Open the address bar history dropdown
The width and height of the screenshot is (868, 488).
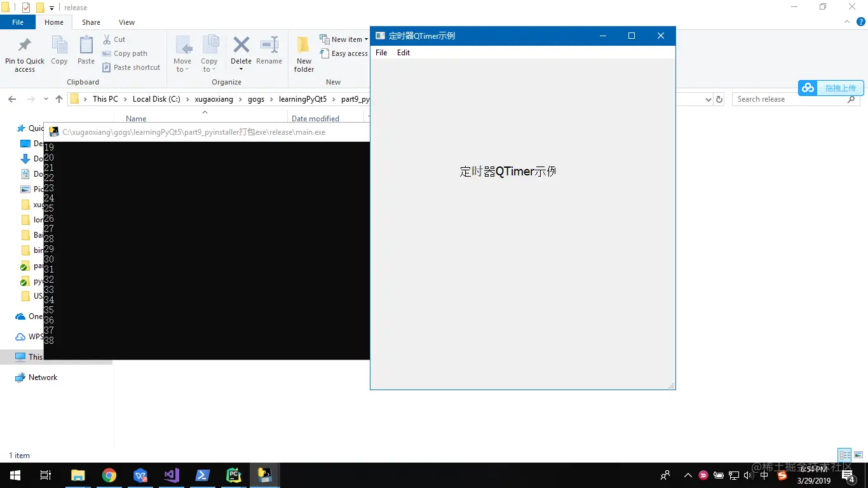point(709,98)
